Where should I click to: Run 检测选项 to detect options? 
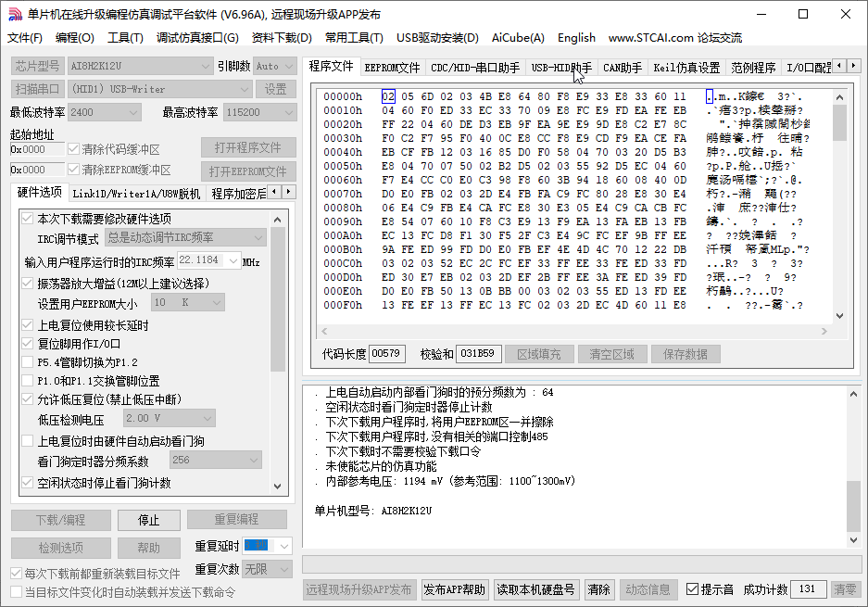pyautogui.click(x=60, y=548)
